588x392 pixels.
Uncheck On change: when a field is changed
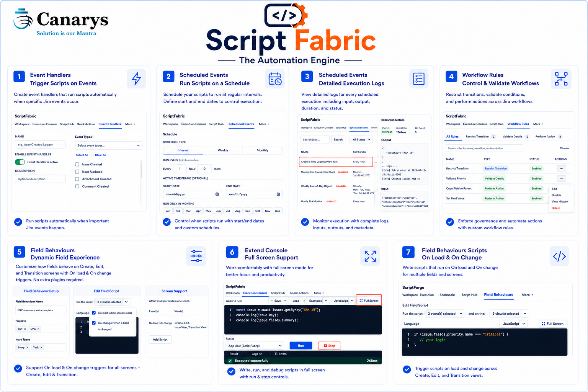(x=94, y=323)
